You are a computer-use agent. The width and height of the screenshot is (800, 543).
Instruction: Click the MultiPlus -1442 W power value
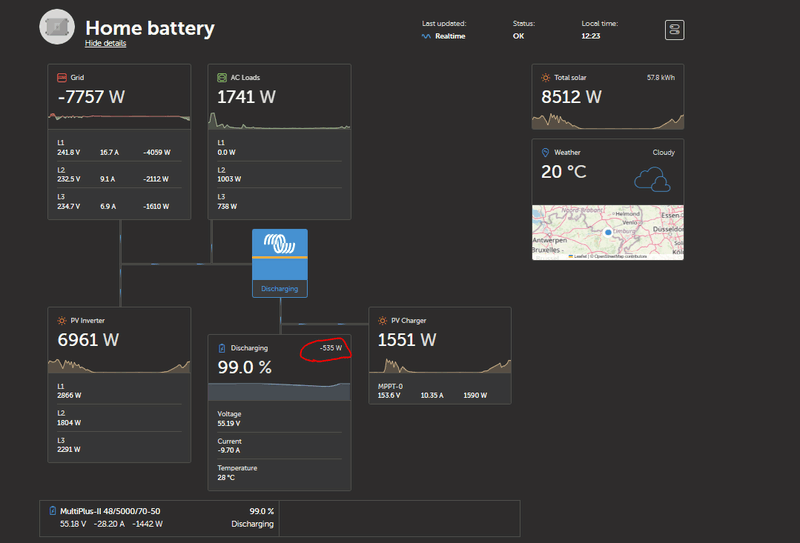coord(147,524)
